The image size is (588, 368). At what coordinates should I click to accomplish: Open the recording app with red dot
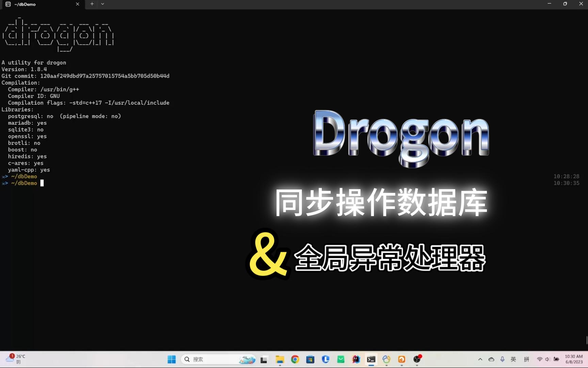pos(417,359)
